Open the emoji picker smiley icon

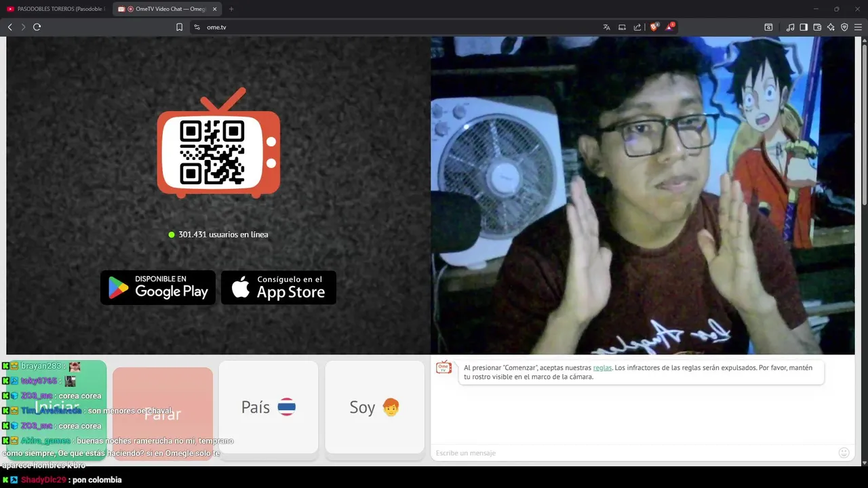point(844,453)
